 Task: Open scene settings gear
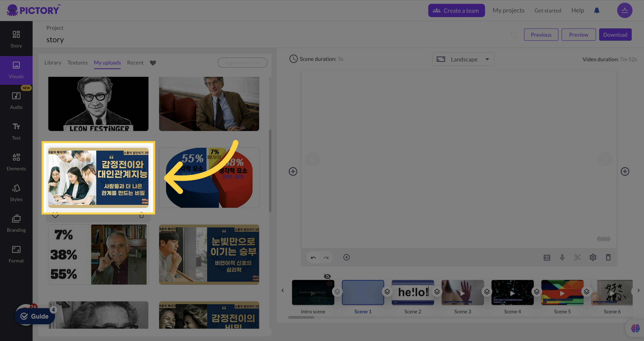(593, 257)
